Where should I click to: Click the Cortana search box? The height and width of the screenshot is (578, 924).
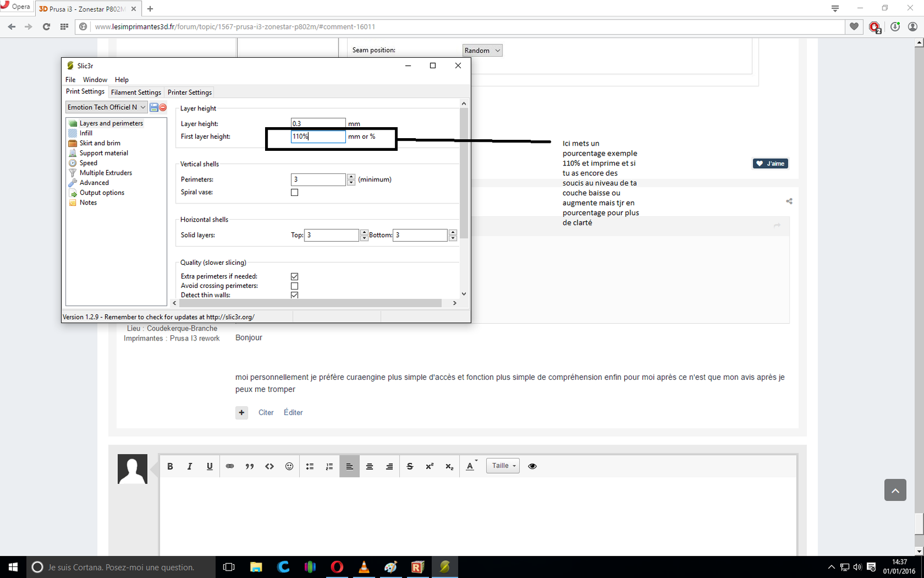tap(121, 567)
